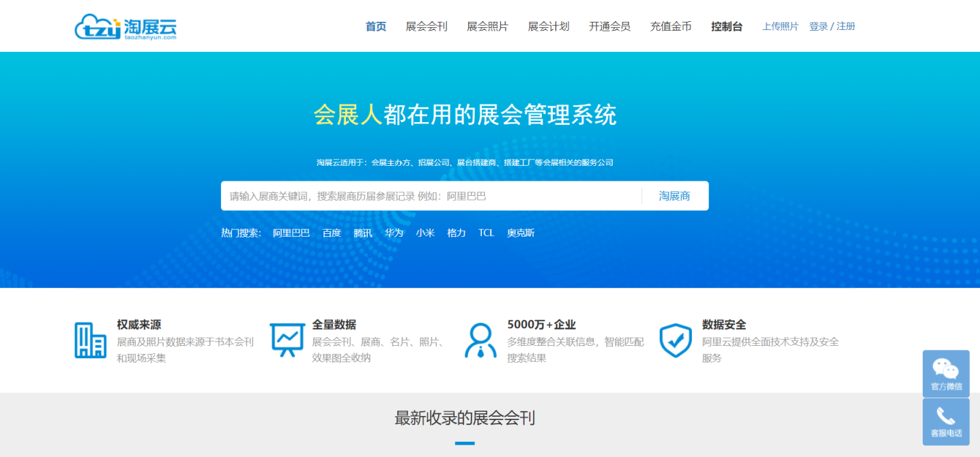Click the 全量数据 chart icon
This screenshot has width=980, height=457.
click(x=288, y=339)
